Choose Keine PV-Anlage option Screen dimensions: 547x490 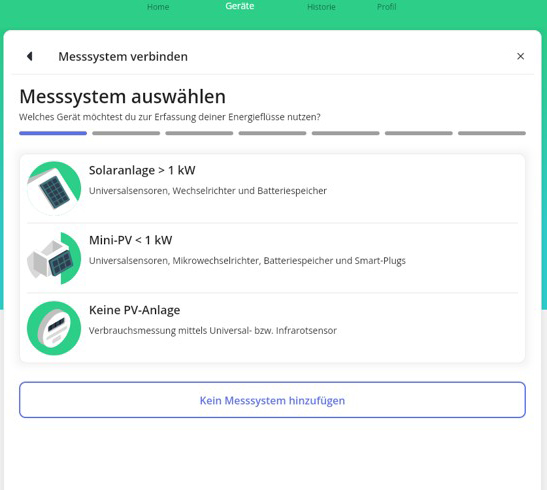point(272,328)
